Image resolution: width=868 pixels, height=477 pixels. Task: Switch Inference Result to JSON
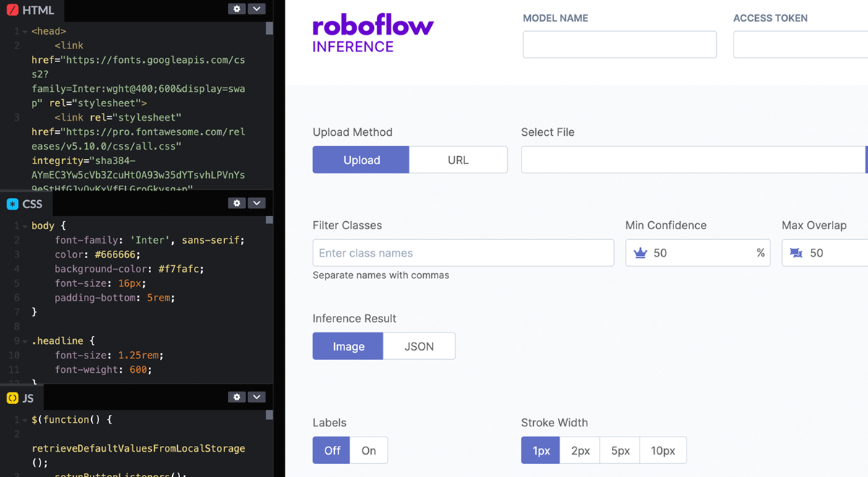tap(420, 346)
